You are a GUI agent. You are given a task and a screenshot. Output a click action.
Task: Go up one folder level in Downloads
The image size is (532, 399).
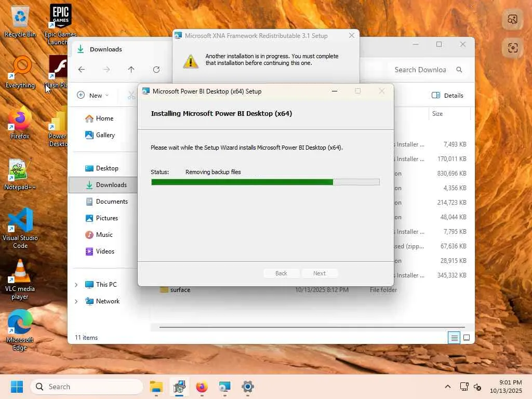click(x=131, y=70)
